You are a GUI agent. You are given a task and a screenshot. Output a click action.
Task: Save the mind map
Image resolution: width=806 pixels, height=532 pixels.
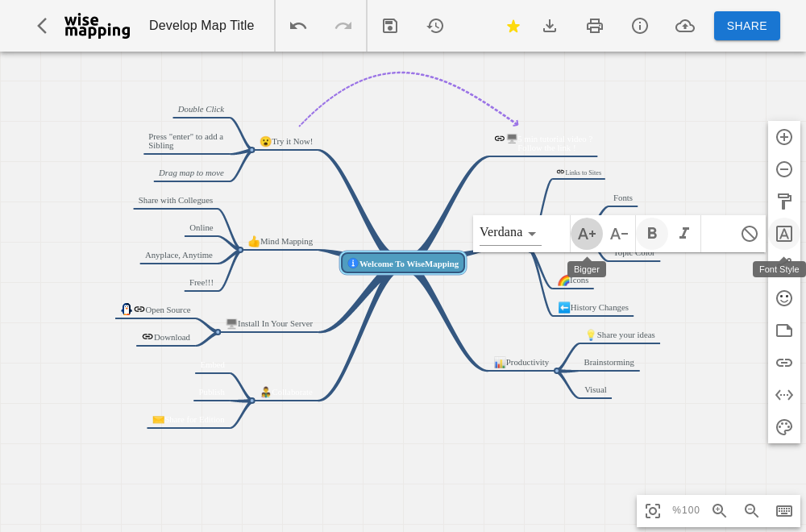(390, 26)
